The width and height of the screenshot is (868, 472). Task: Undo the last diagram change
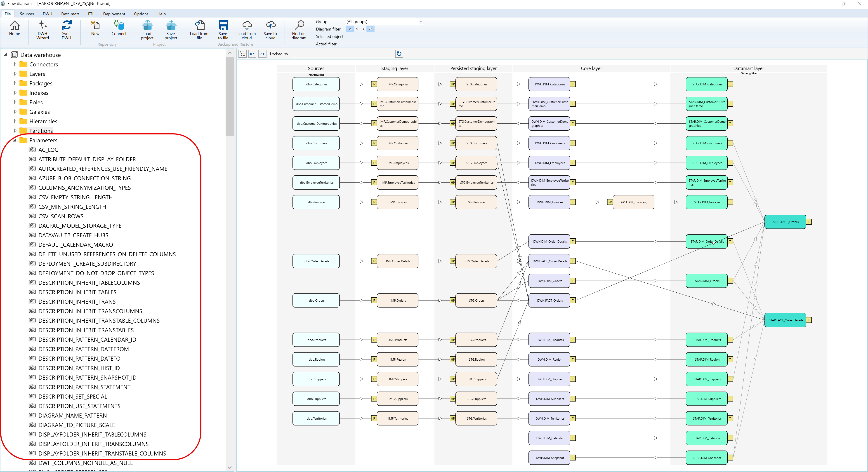(252, 54)
